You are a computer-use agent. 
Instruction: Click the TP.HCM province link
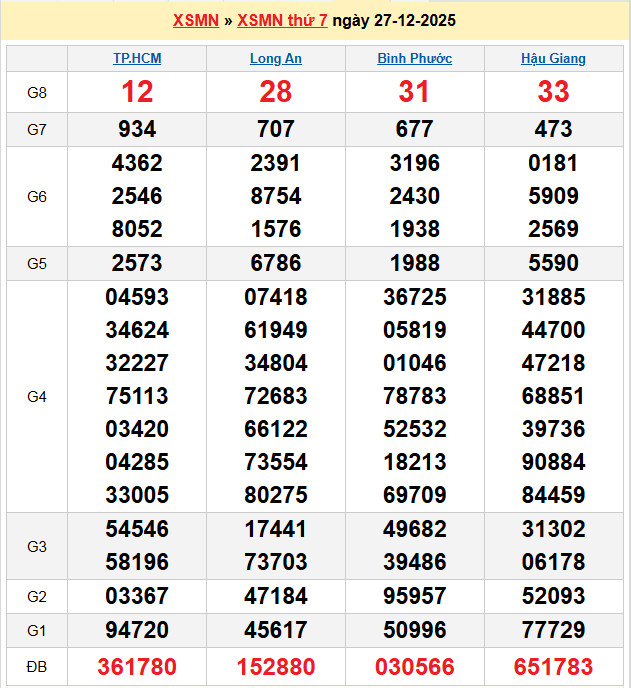click(137, 59)
